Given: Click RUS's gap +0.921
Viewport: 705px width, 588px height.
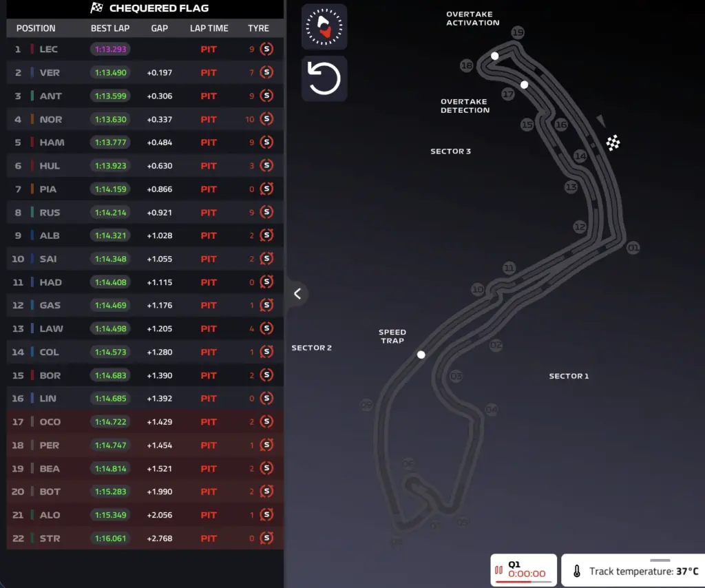Looking at the screenshot, I should (x=160, y=212).
